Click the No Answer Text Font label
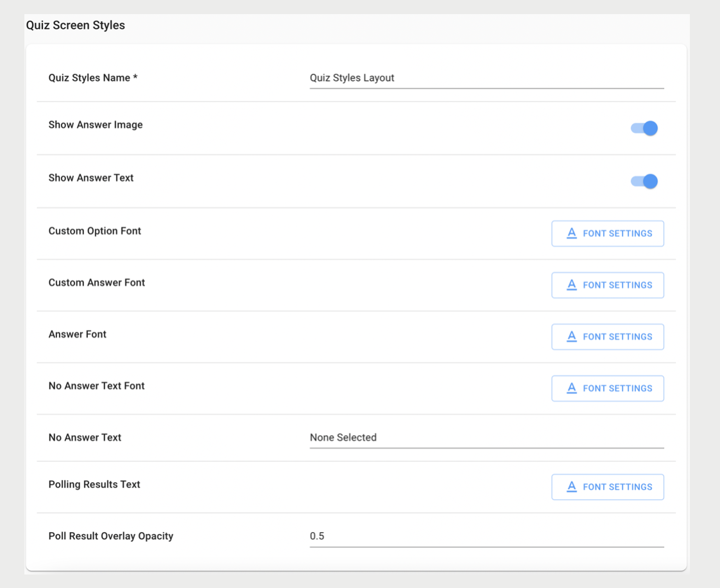The height and width of the screenshot is (588, 720). [96, 386]
